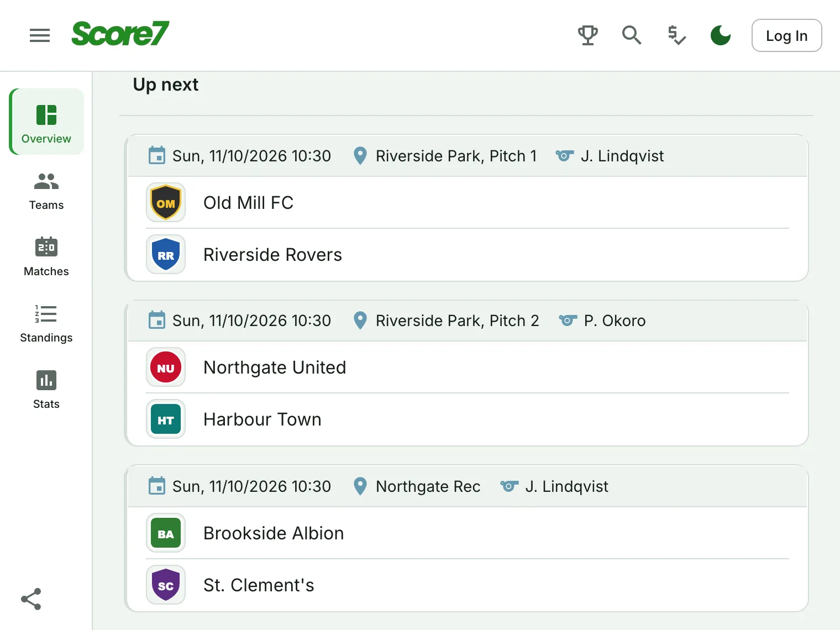The width and height of the screenshot is (840, 630).
Task: Click the whistle icon on the Pitch 1 match
Action: click(564, 156)
